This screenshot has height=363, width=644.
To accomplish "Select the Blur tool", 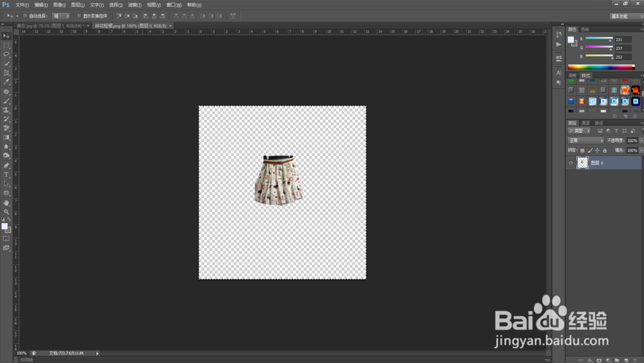I will pos(6,146).
